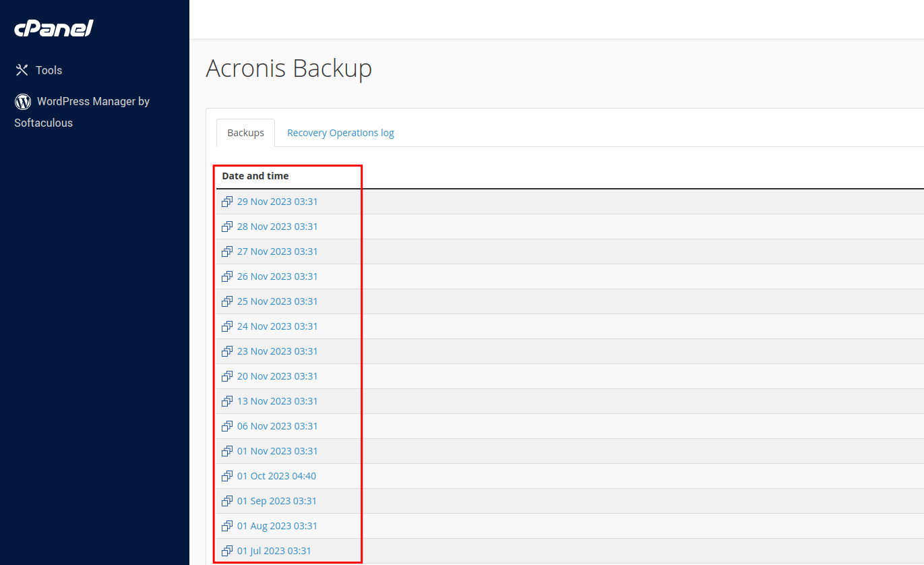
Task: Open the 01 Sep 2023 03:31 backup link
Action: pyautogui.click(x=277, y=501)
